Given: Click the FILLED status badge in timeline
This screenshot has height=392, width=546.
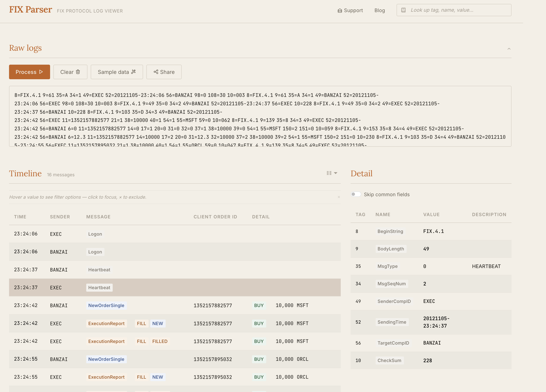Looking at the screenshot, I should coord(160,341).
